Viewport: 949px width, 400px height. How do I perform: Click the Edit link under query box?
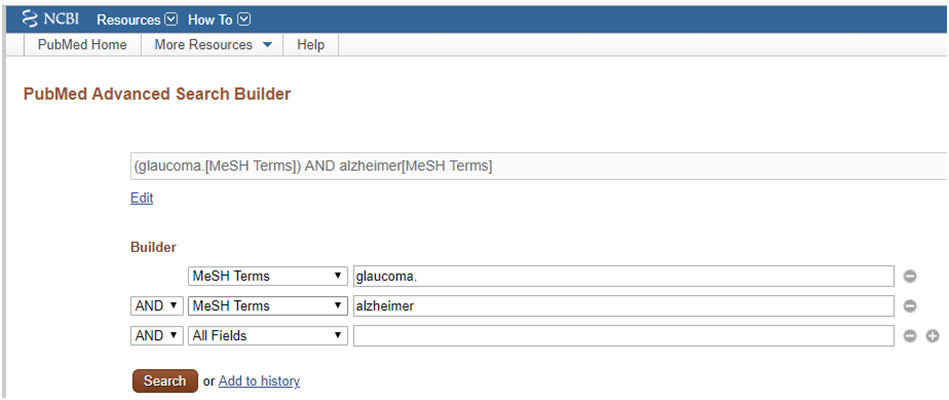pyautogui.click(x=142, y=198)
